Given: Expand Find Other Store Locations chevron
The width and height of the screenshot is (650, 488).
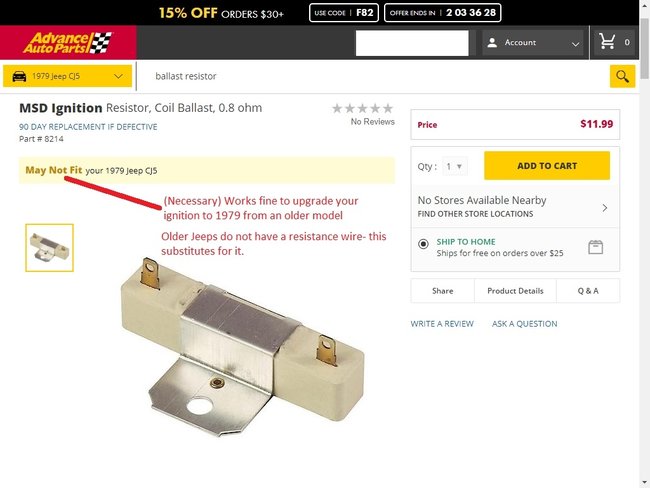Looking at the screenshot, I should click(x=604, y=207).
